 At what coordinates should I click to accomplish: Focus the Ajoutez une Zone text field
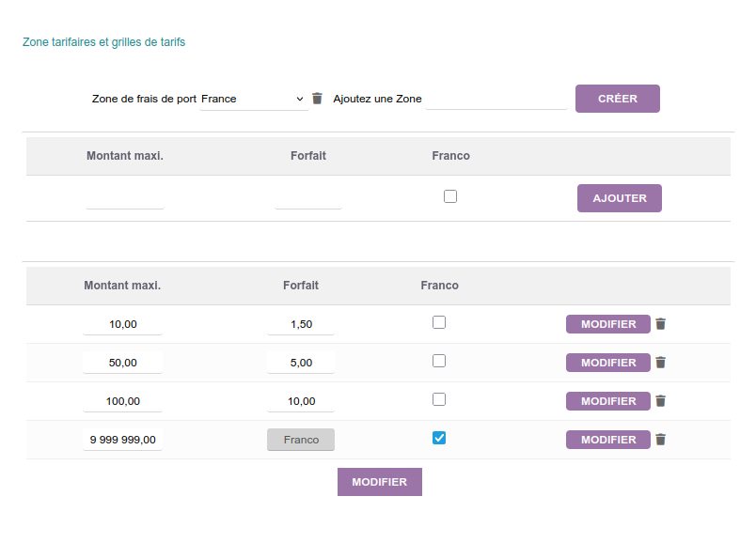pyautogui.click(x=496, y=99)
